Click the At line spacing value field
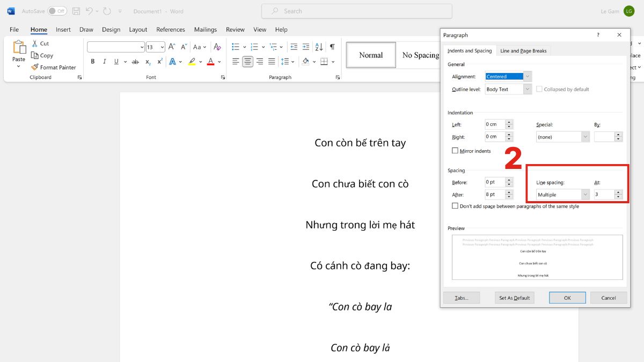644x362 pixels. coord(604,195)
